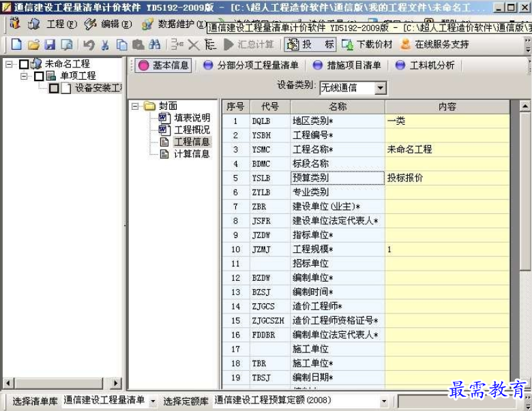The image size is (532, 411).
Task: Open a project with the folder icon
Action: tap(33, 45)
